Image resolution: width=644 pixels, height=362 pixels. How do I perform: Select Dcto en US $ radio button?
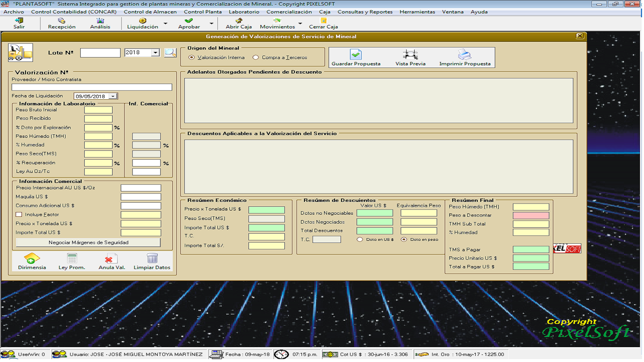pos(360,239)
